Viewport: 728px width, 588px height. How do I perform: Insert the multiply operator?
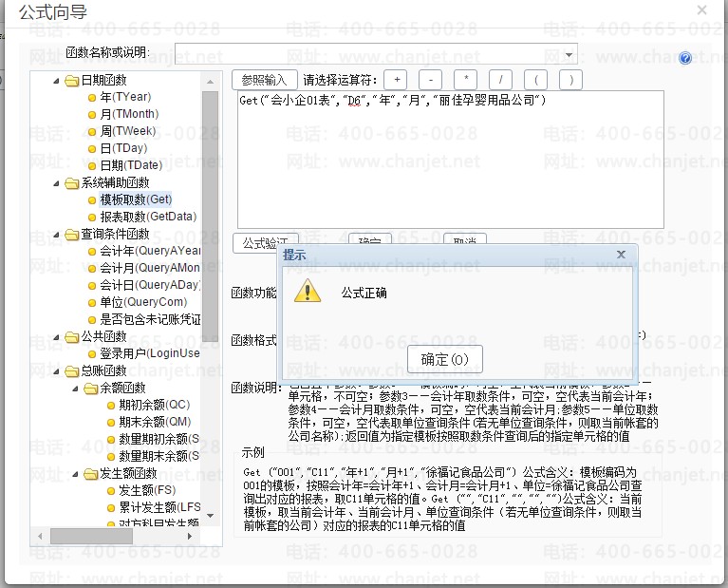point(466,80)
